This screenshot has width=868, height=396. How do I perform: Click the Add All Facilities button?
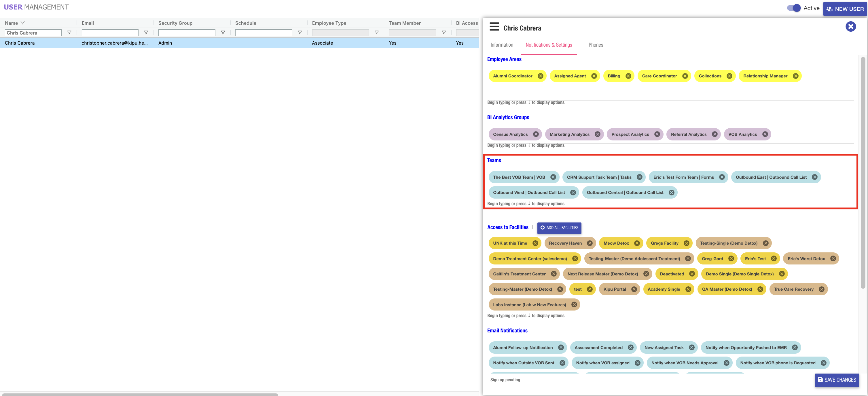[x=559, y=228]
